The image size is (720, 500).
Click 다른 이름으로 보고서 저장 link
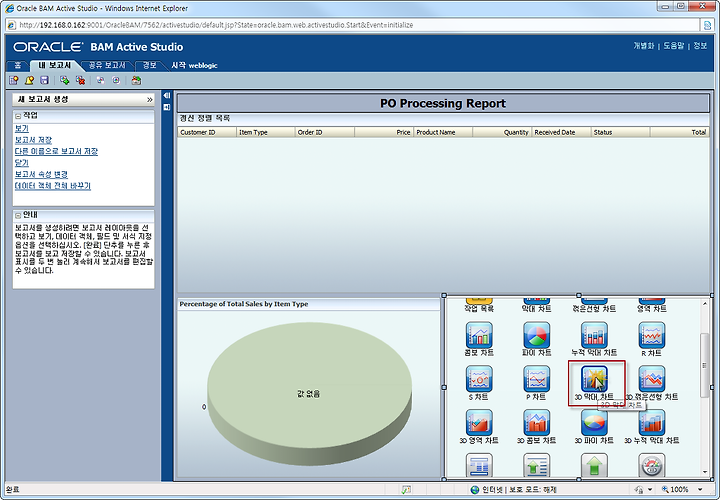[56, 152]
